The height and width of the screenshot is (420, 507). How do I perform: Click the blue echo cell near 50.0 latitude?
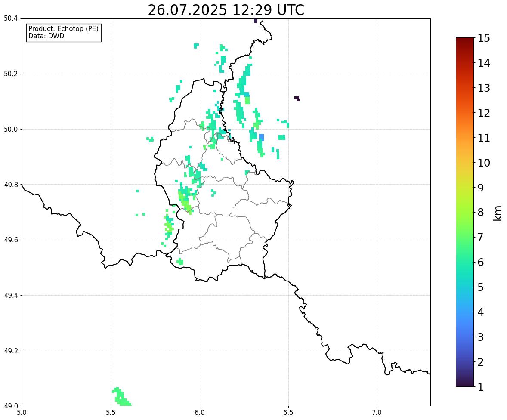262,137
